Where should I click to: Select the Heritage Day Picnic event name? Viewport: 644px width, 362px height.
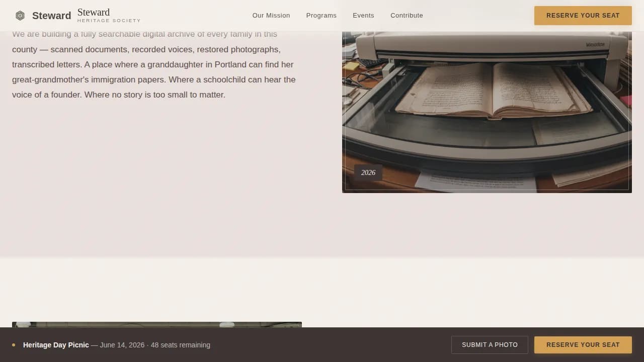click(55, 345)
